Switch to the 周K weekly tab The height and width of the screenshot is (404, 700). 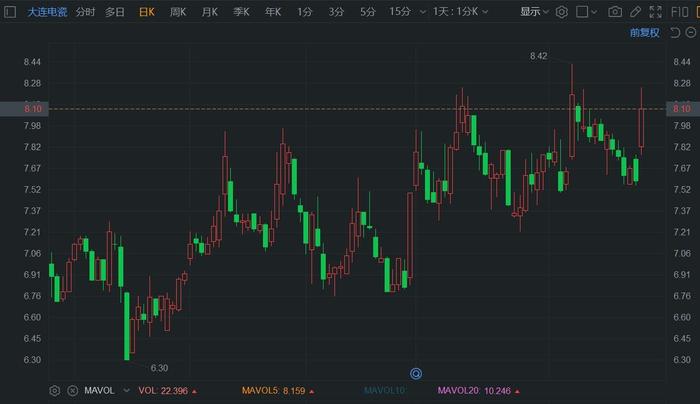[178, 12]
